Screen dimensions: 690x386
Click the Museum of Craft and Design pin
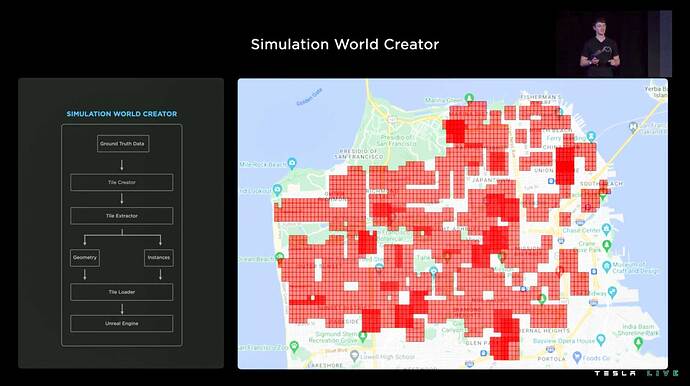click(x=607, y=266)
